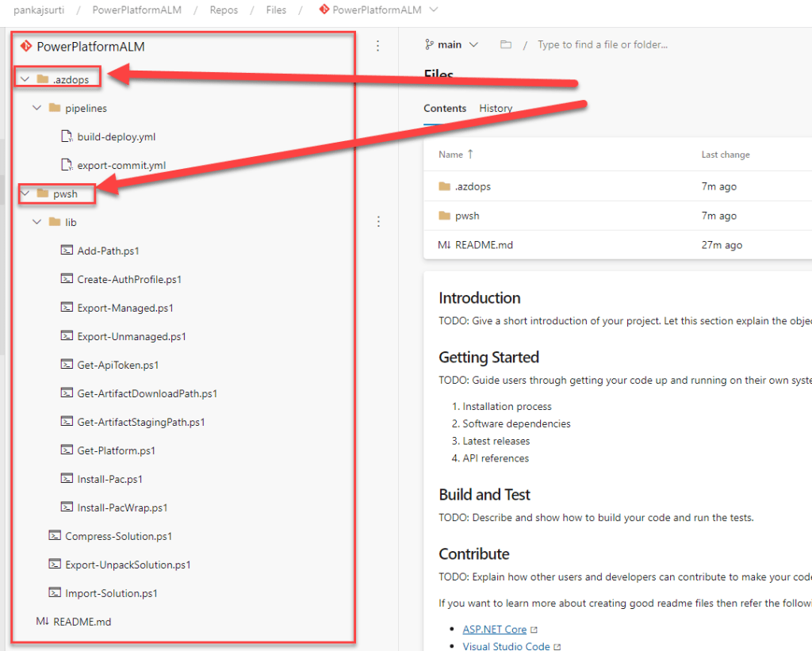This screenshot has height=651, width=812.
Task: Click the .azdops folder icon in Contents list
Action: tap(444, 186)
